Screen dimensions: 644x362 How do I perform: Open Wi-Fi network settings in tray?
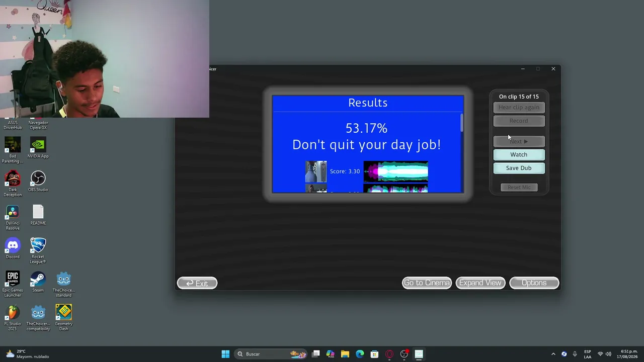coord(600,354)
